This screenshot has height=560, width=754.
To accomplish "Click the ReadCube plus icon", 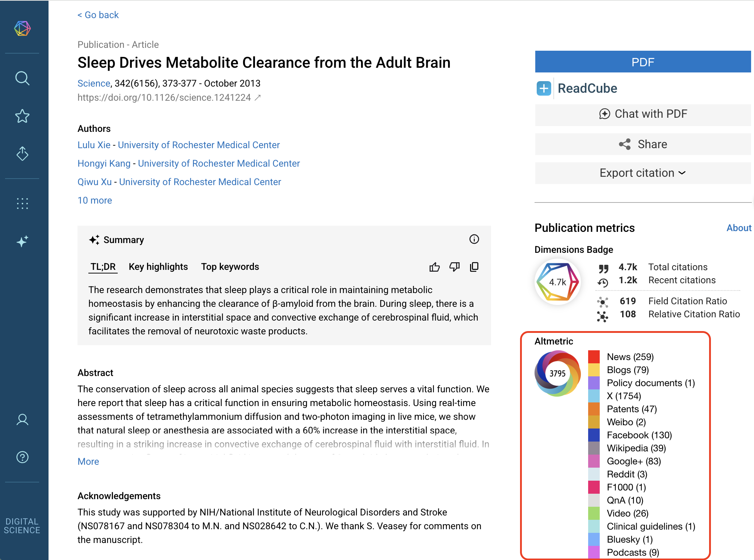I will coord(544,88).
